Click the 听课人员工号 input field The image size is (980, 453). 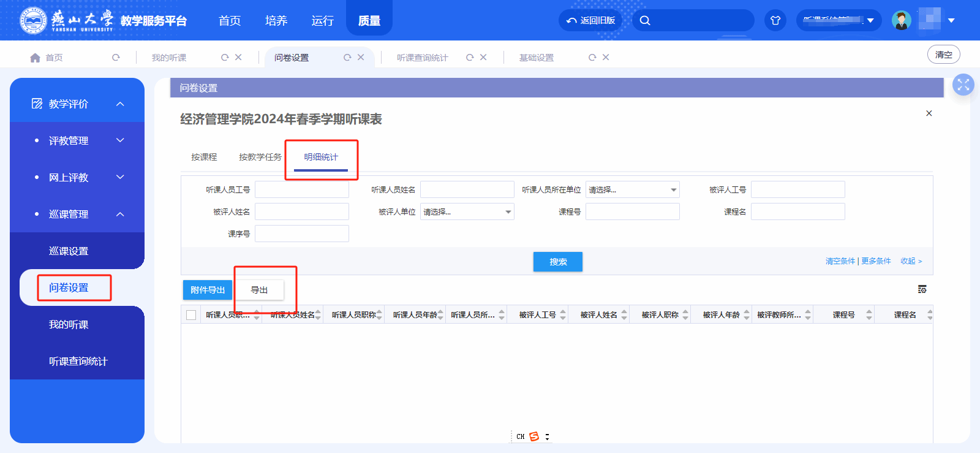(x=302, y=190)
